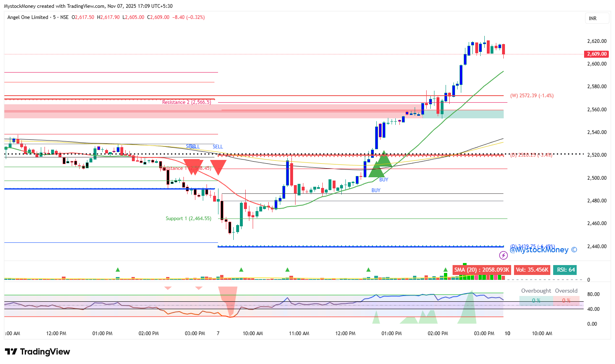Click the leftmost green arrow in volume pane
The height and width of the screenshot is (364, 615).
118,270
